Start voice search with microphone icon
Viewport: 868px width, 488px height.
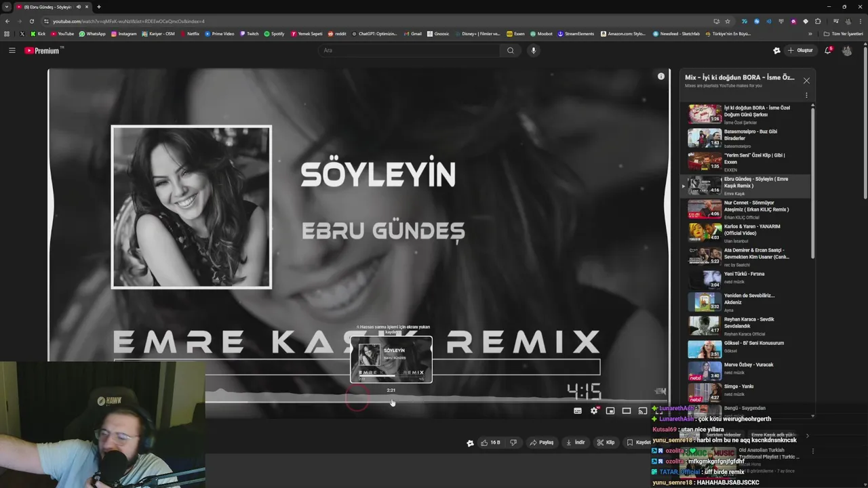coord(534,50)
